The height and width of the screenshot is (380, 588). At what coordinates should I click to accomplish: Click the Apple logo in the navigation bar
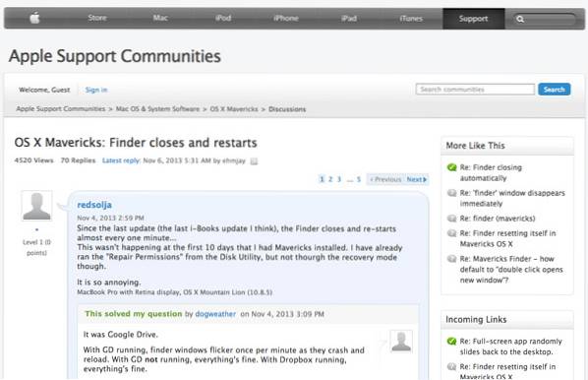(x=34, y=18)
